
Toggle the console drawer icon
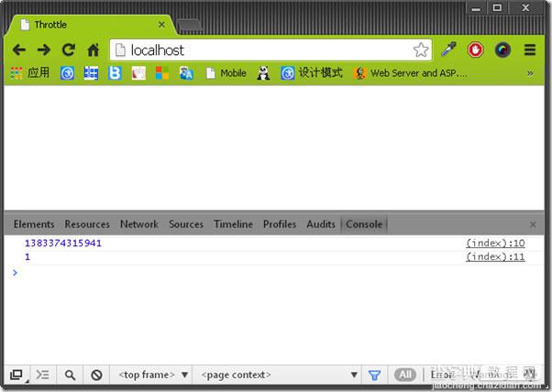coord(43,375)
